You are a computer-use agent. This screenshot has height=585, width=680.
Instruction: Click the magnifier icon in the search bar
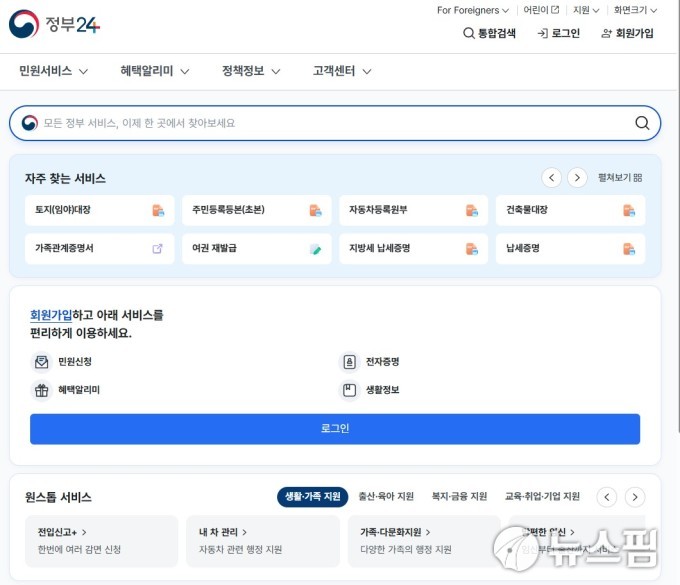point(642,123)
